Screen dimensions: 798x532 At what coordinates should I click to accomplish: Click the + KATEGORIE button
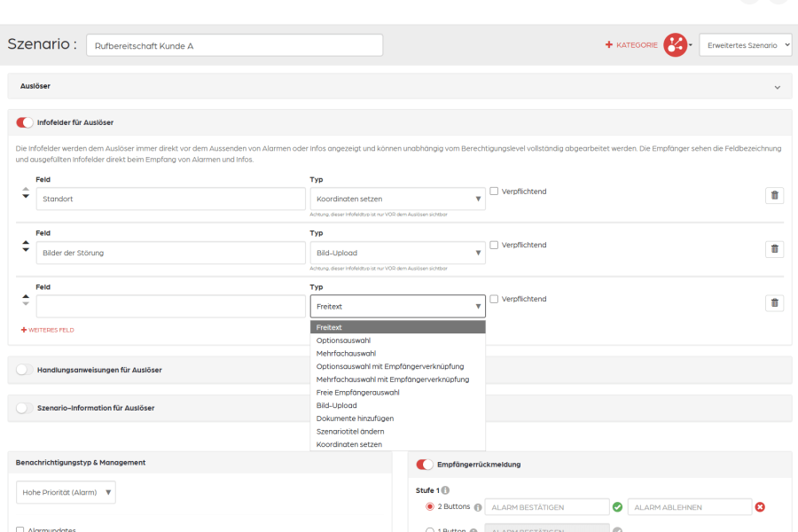point(631,45)
